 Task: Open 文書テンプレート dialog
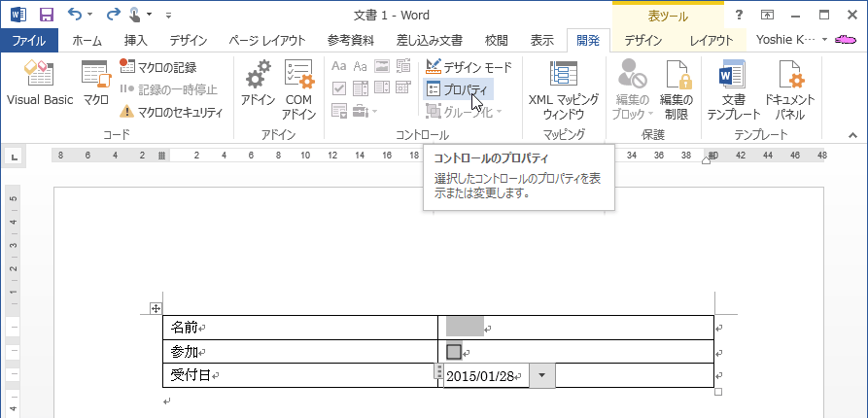click(x=734, y=90)
